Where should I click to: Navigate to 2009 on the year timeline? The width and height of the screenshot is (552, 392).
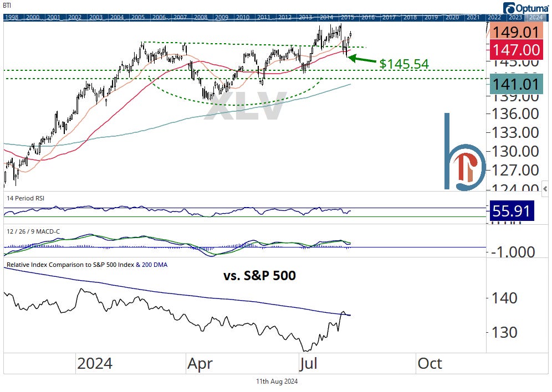[x=222, y=17]
